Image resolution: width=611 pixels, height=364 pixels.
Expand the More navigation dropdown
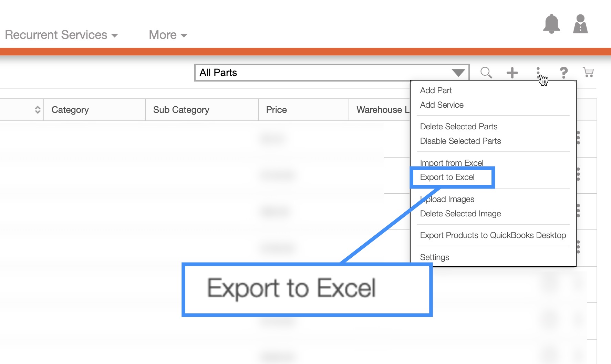click(168, 35)
